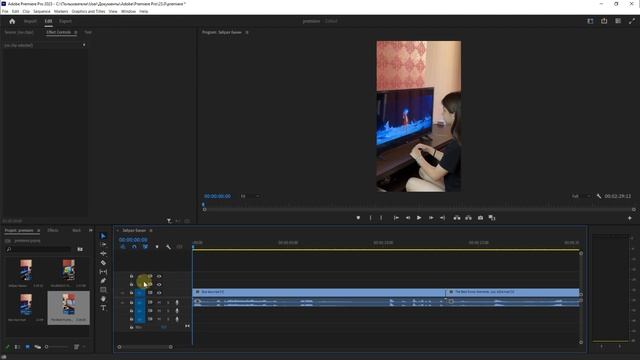Select the Pen tool
Screen dimensions: 640x360
pos(103,280)
